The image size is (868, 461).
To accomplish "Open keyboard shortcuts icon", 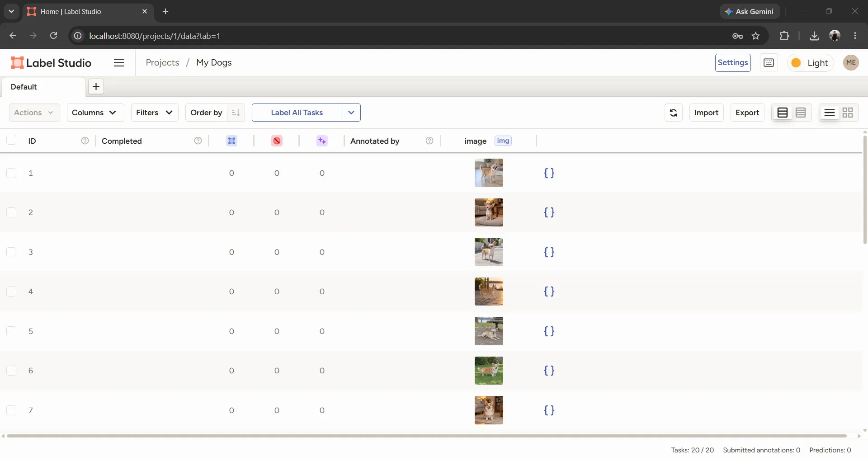I will click(x=769, y=63).
